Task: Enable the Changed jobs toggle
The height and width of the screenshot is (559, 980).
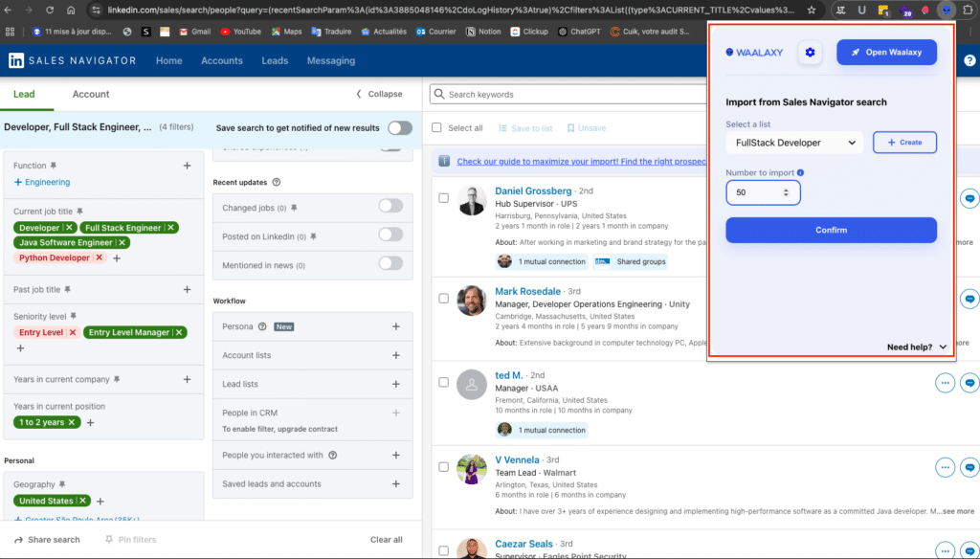Action: point(390,206)
